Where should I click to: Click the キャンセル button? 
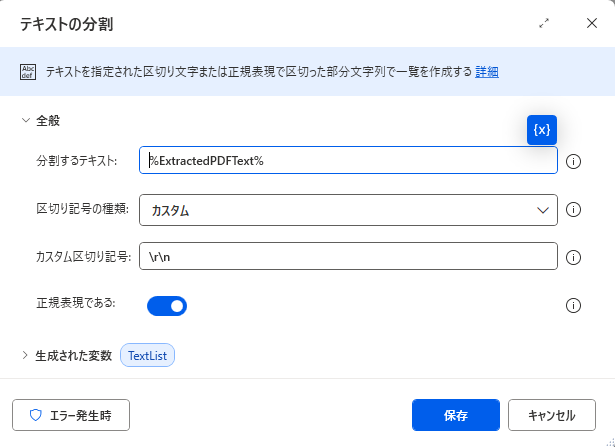pos(552,415)
